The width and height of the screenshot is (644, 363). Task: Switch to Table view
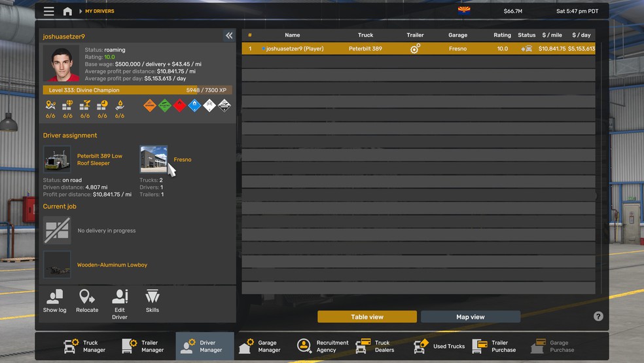click(367, 316)
